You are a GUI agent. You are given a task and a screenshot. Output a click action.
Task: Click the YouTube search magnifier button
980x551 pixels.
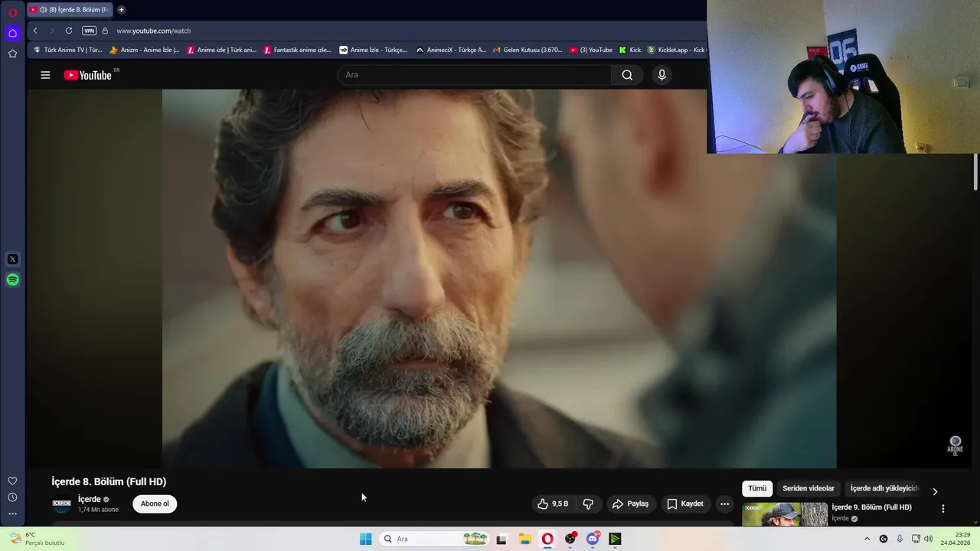pos(627,75)
